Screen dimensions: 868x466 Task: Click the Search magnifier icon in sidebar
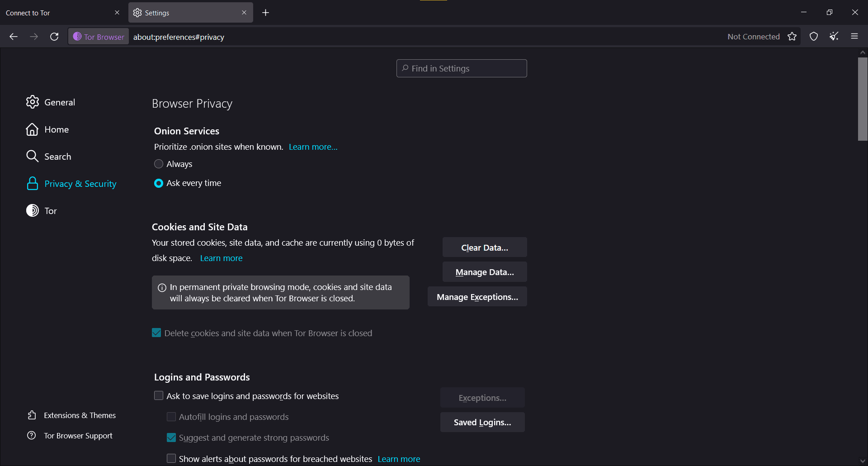[33, 157]
